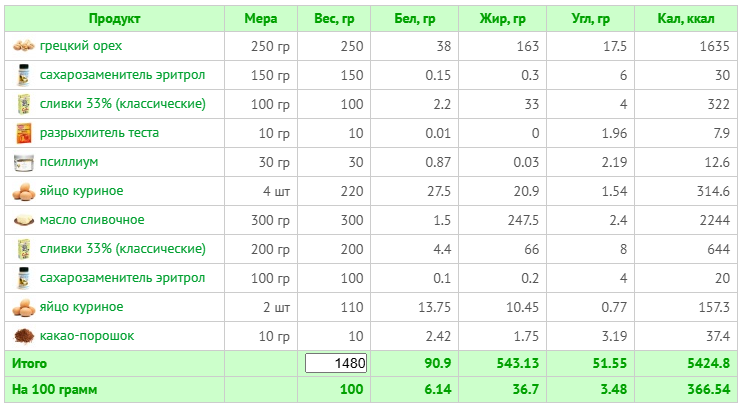
Task: Click the per-100-gram fat value 36.7
Action: [526, 390]
